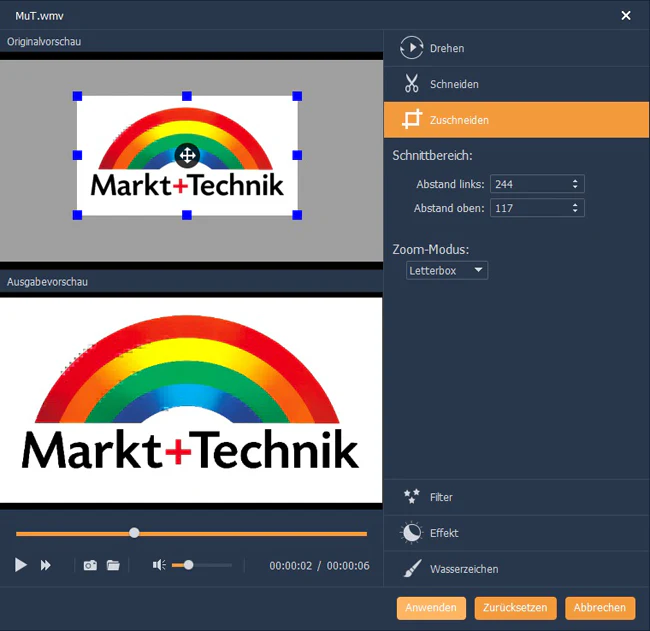650x631 pixels.
Task: Click the top-right crop handle
Action: coord(297,96)
